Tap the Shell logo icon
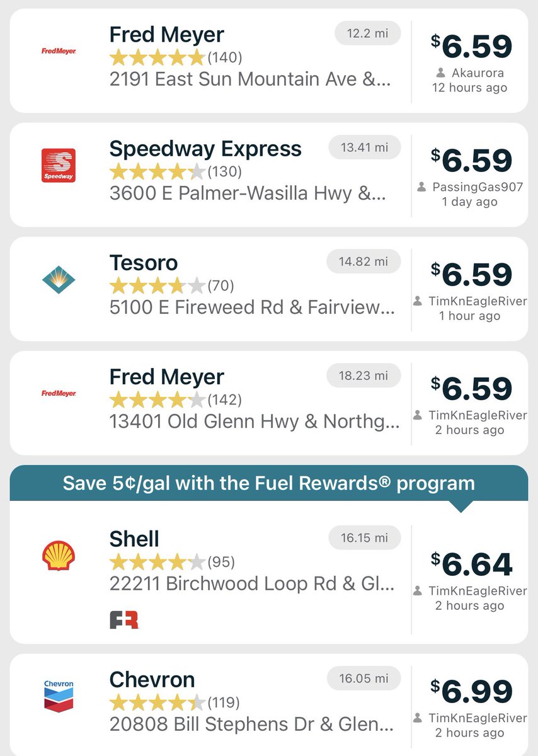Viewport: 538px width, 756px height. (59, 555)
